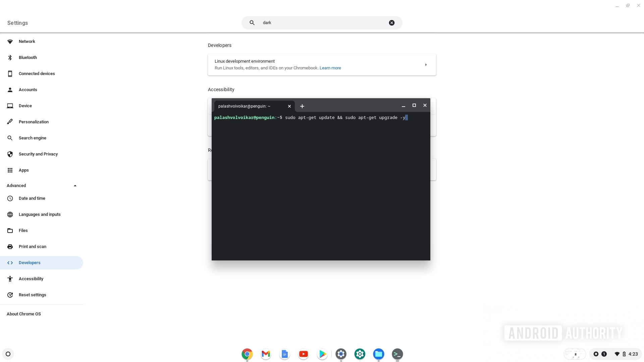This screenshot has width=644, height=362.
Task: Click the Terminal app icon in taskbar
Action: [397, 354]
